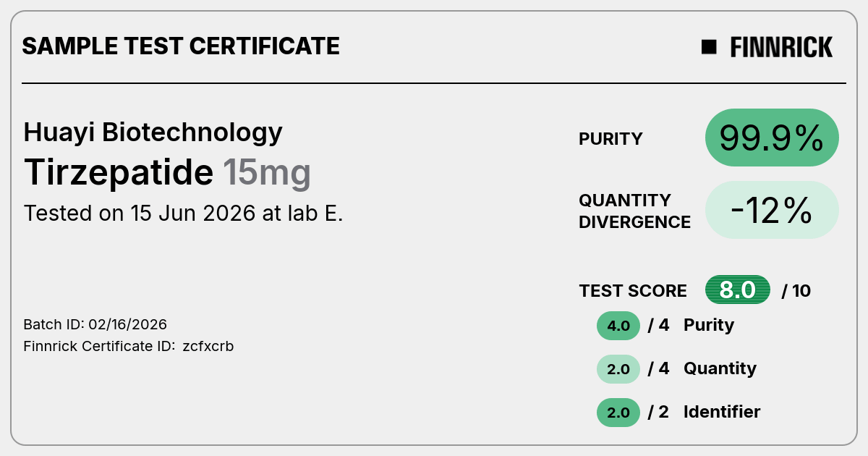Click the 2.0 identifier score pill

(x=618, y=413)
